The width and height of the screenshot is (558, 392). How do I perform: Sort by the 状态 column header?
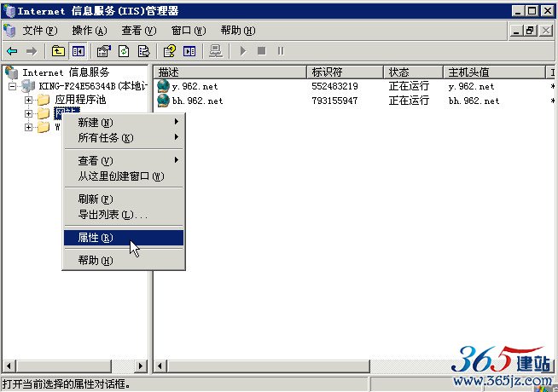[x=414, y=72]
